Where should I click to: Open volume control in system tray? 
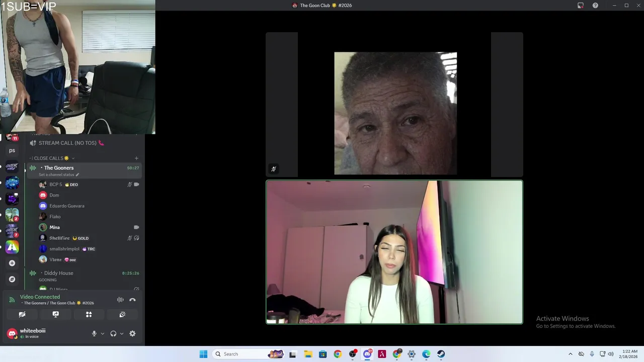pos(611,354)
